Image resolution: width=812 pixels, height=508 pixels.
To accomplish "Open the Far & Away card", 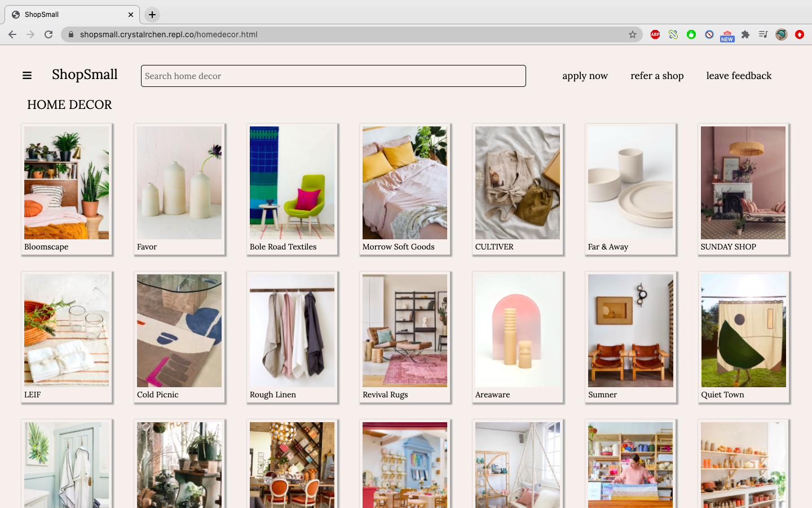I will 630,189.
